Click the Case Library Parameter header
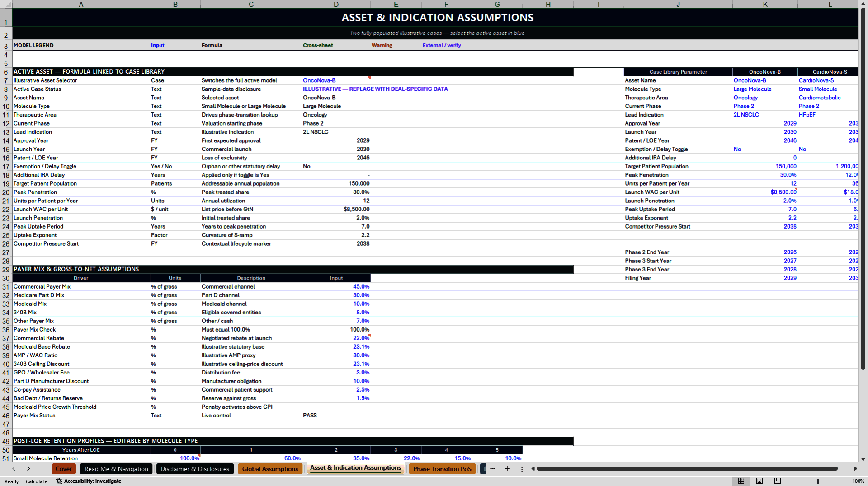 [678, 72]
